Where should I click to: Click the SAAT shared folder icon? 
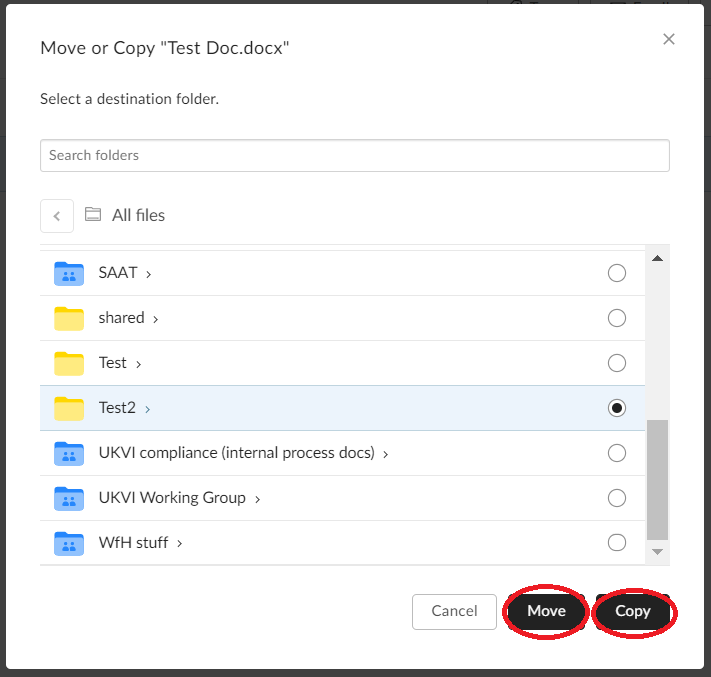[x=69, y=273]
